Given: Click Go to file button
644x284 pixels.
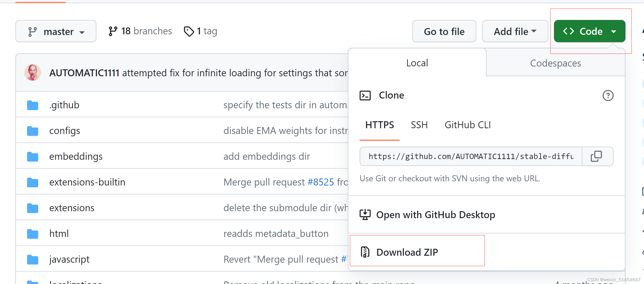Looking at the screenshot, I should [x=444, y=31].
